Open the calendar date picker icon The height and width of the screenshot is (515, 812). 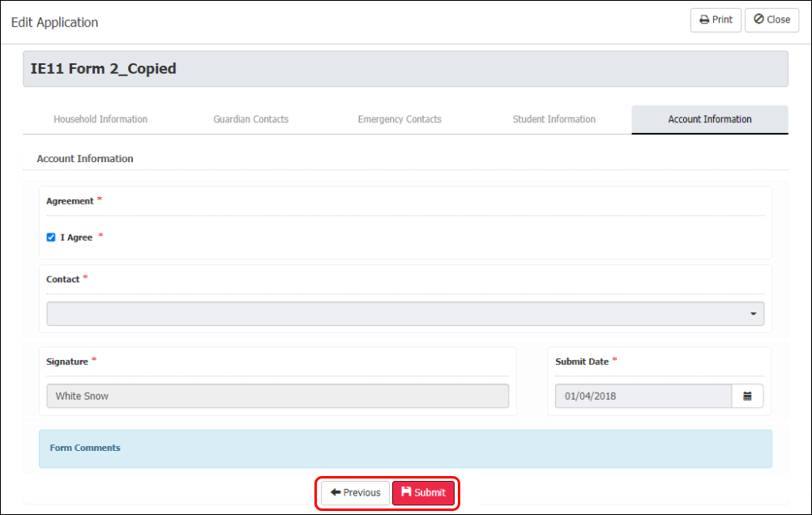click(x=747, y=396)
